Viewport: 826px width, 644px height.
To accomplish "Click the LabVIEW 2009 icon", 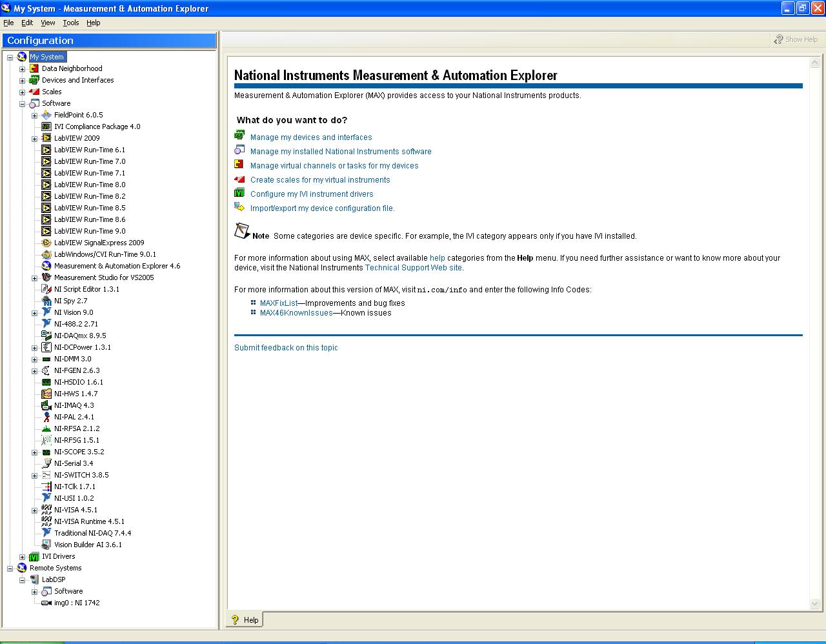I will [46, 138].
